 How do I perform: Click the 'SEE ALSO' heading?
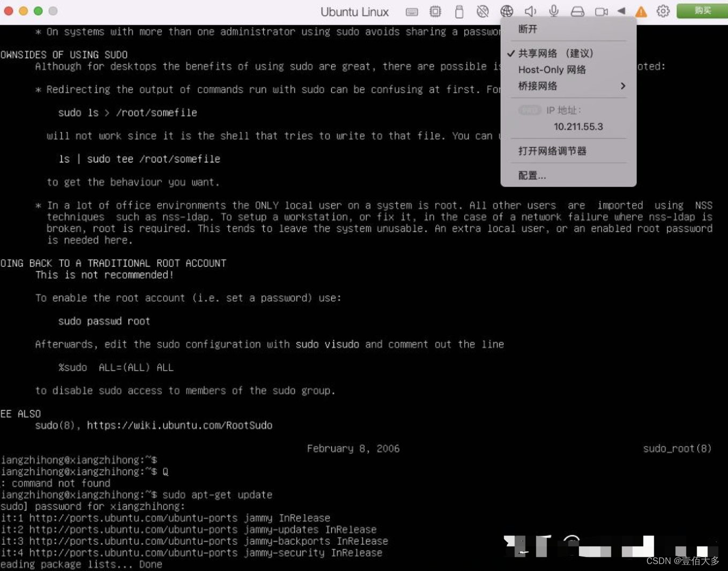(x=20, y=414)
